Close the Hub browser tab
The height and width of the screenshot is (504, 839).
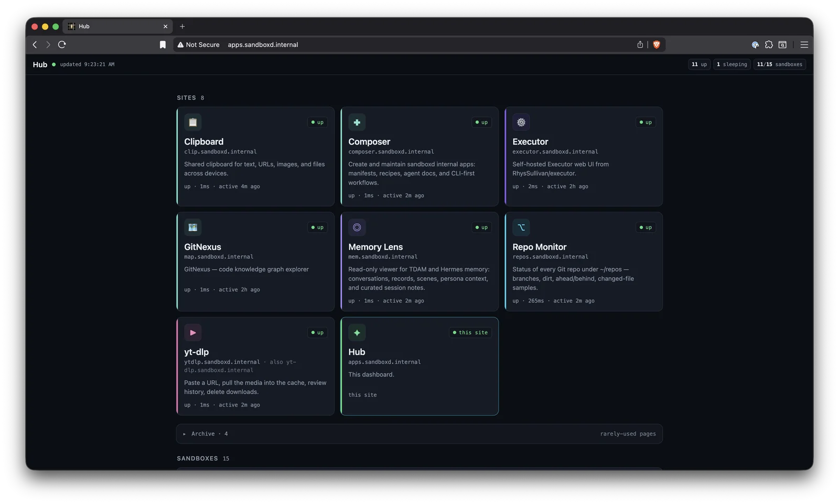click(166, 26)
